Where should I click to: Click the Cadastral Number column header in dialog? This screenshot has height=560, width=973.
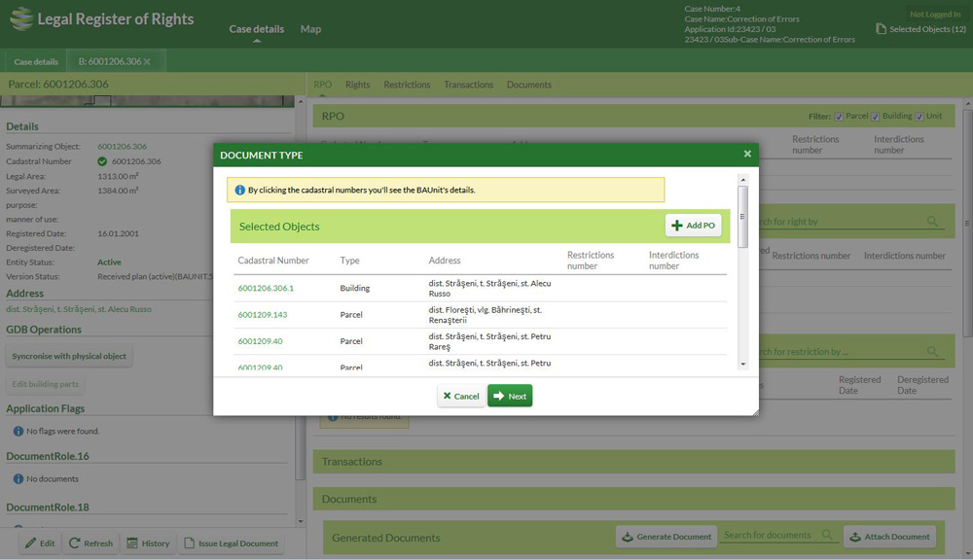(x=273, y=261)
